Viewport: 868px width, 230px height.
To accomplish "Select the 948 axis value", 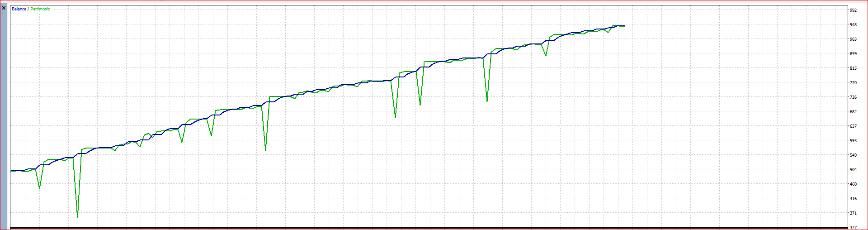I will click(x=853, y=25).
